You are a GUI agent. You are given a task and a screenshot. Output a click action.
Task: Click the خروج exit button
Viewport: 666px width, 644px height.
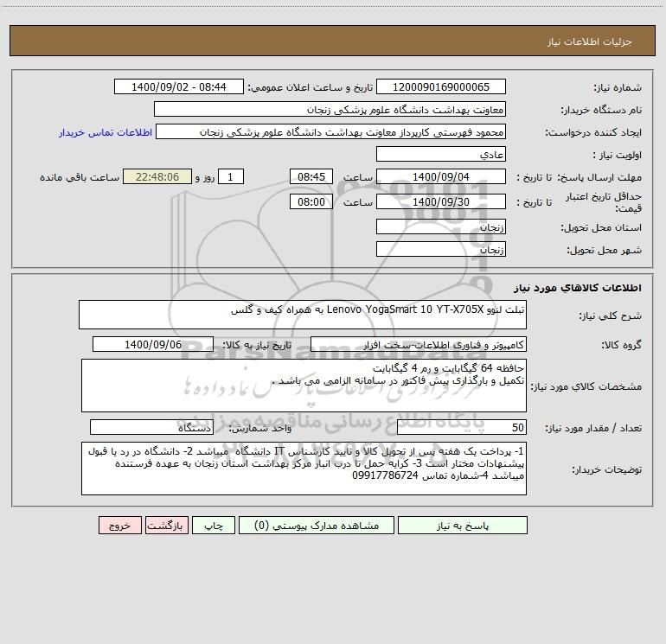[120, 526]
